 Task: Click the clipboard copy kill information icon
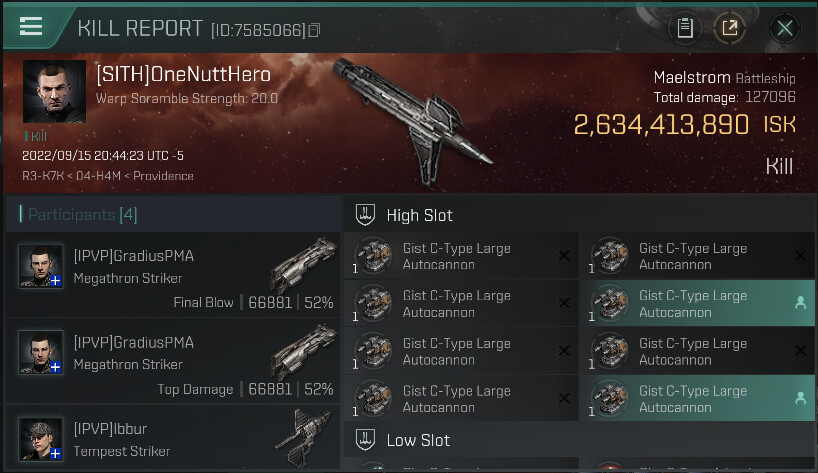tap(685, 28)
